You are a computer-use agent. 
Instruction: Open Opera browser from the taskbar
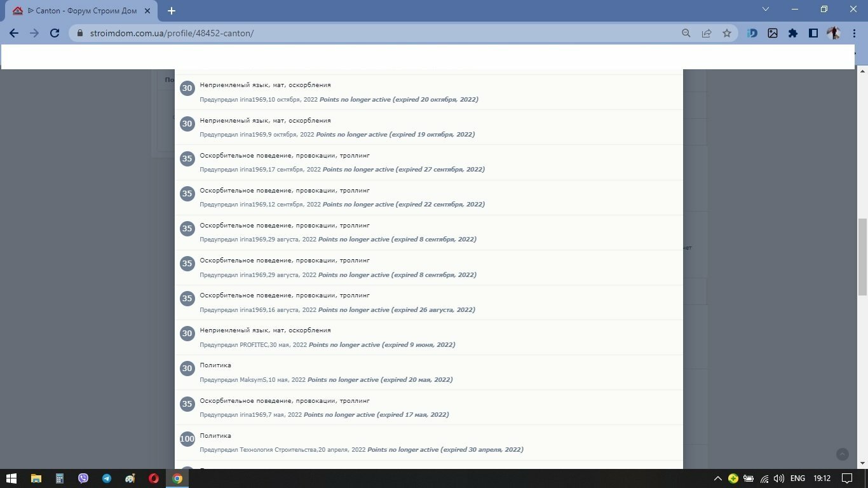[154, 478]
